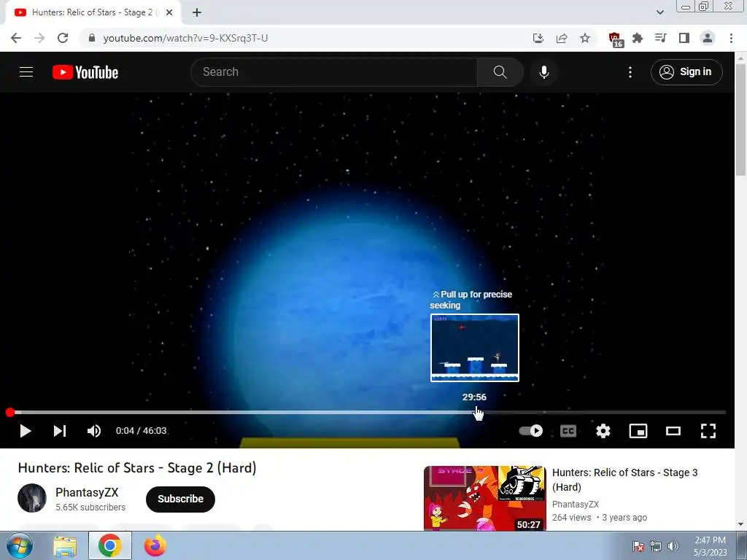Click the Sign in button
The width and height of the screenshot is (747, 560).
coord(686,72)
